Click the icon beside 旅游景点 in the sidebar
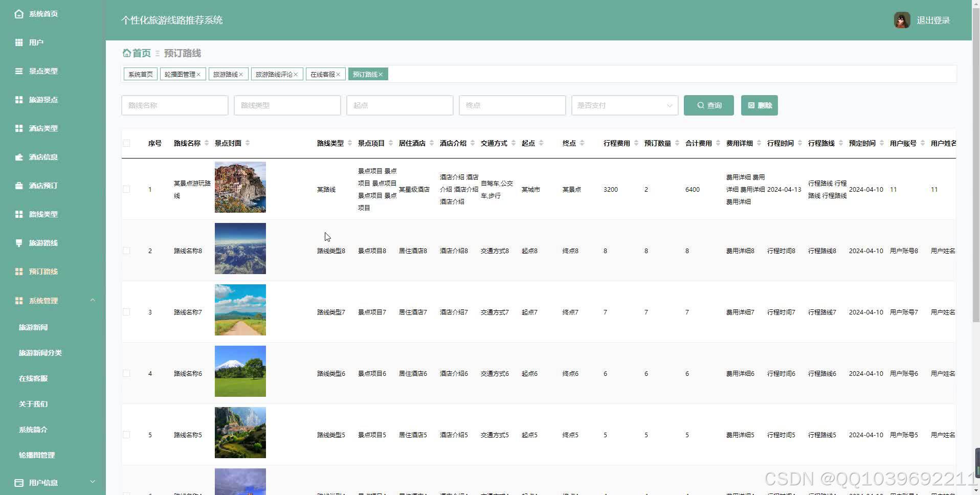980x495 pixels. click(19, 100)
